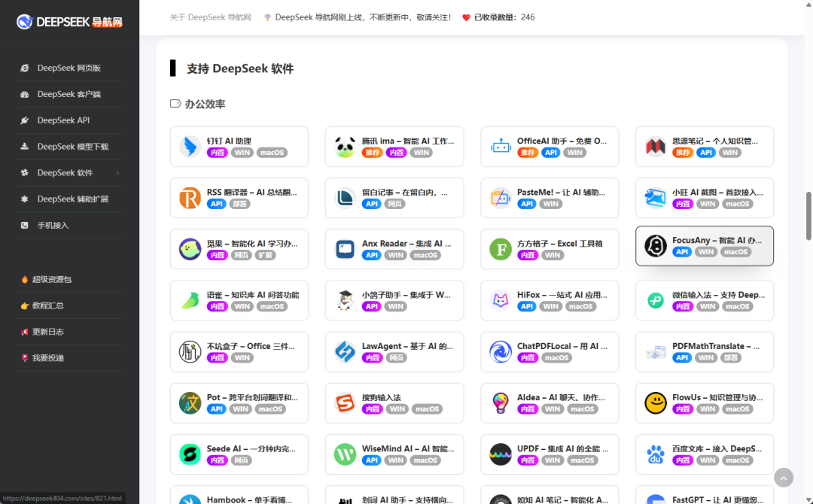Click the WiseMind AI green icon
813x504 pixels.
(x=345, y=454)
